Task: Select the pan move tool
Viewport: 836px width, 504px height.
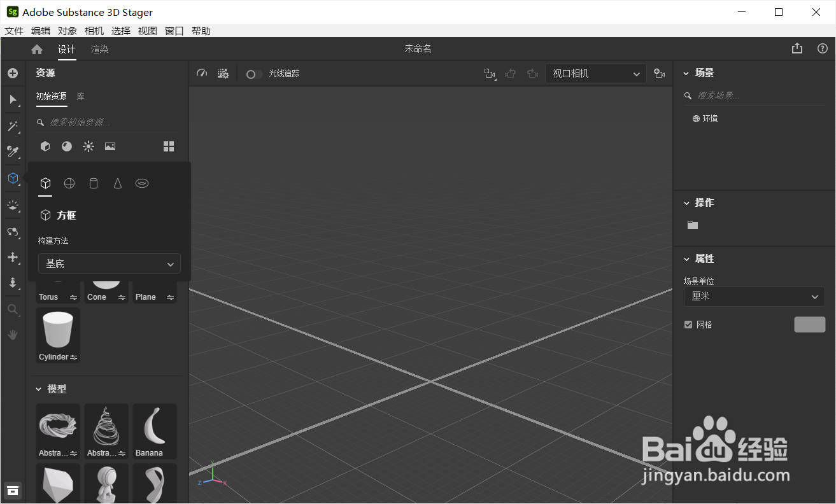Action: click(13, 257)
